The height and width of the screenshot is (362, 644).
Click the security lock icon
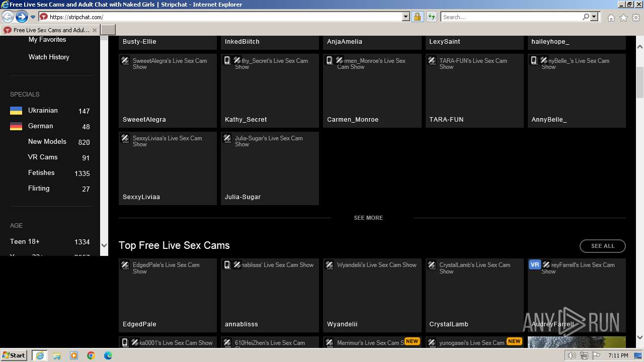(417, 17)
